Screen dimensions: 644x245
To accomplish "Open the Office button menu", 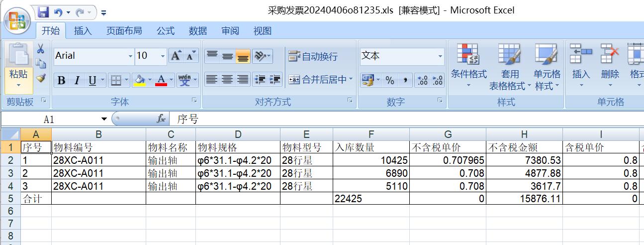I will click(x=17, y=22).
